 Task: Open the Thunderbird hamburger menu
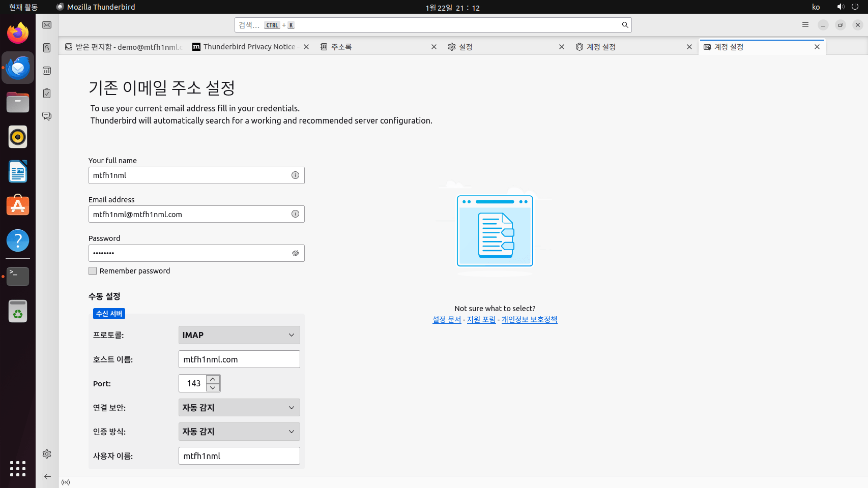pos(805,25)
